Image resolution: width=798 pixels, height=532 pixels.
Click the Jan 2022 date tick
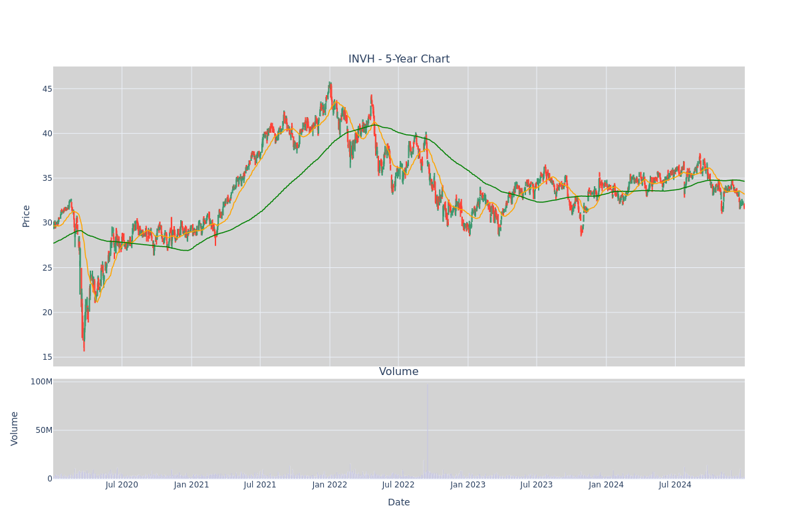click(330, 485)
